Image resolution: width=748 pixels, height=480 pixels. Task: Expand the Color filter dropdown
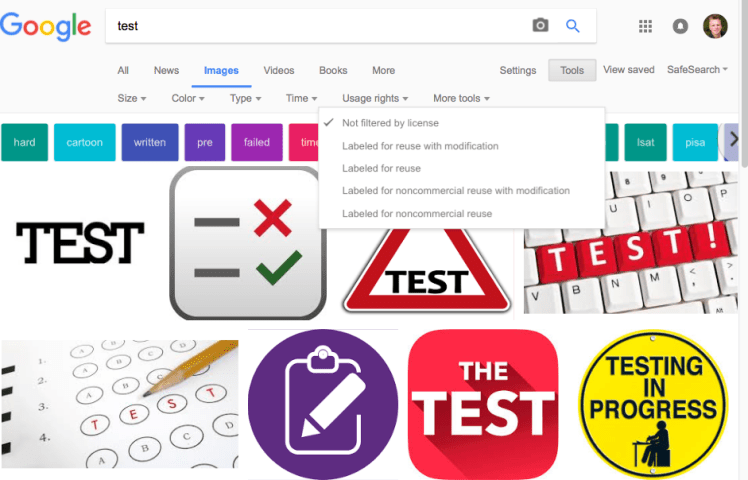[188, 98]
